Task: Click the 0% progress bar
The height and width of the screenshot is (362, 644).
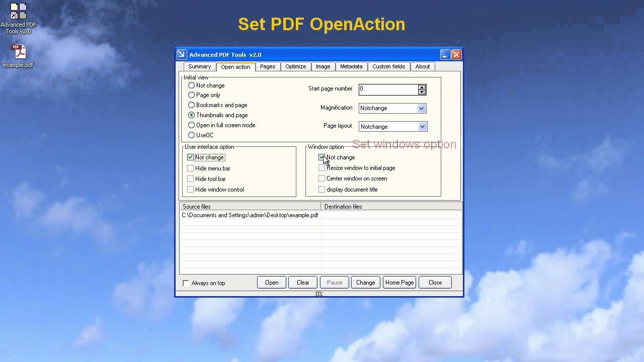Action: [x=319, y=294]
